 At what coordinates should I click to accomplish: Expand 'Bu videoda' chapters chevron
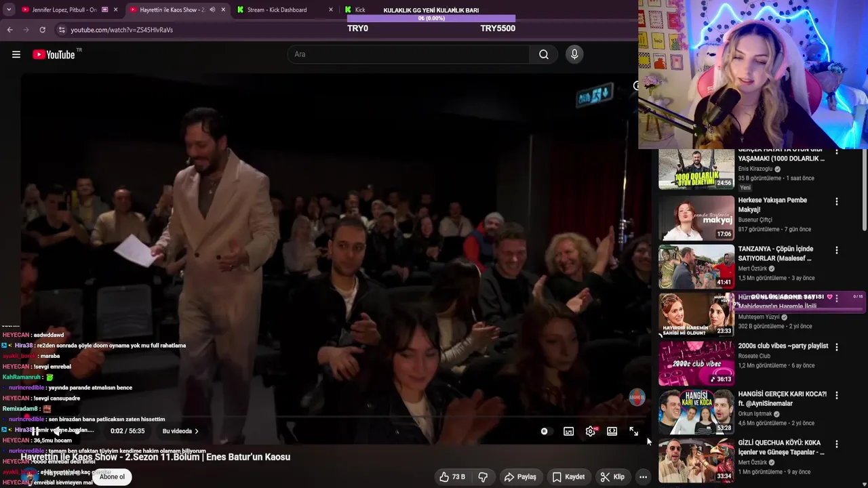click(x=197, y=431)
